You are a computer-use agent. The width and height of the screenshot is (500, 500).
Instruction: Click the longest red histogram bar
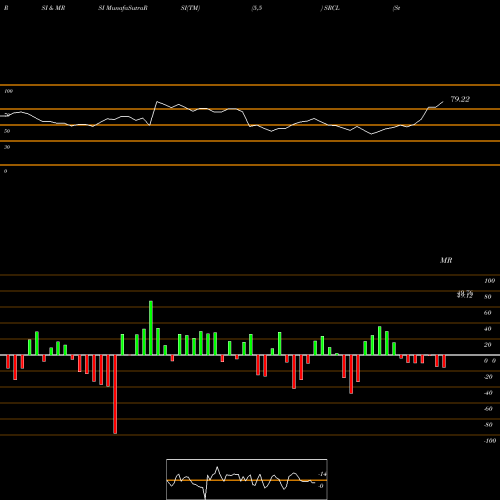click(x=115, y=394)
